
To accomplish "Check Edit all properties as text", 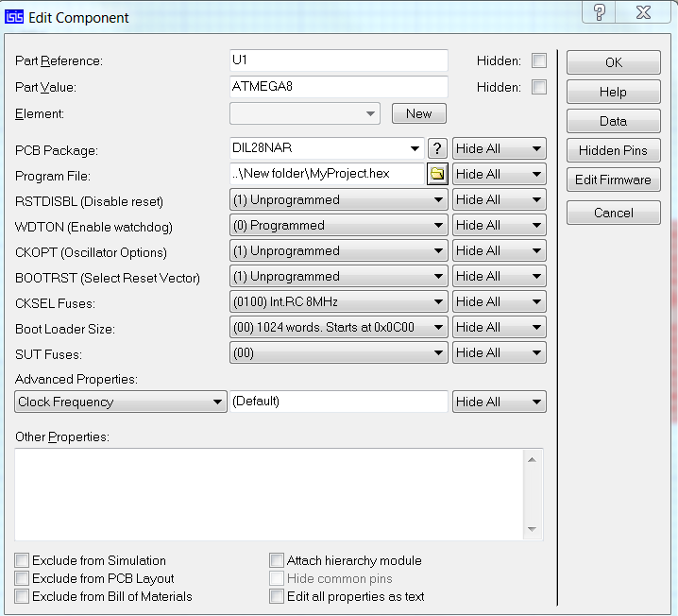I will click(277, 596).
